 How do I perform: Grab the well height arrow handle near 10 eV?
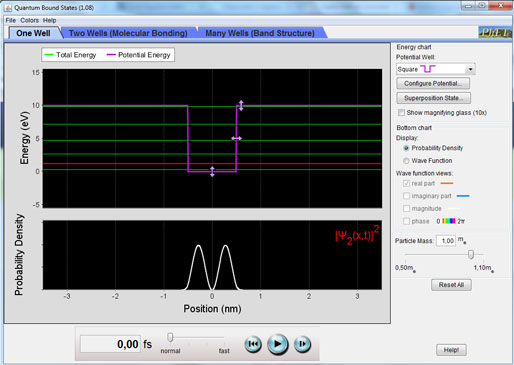coord(241,105)
